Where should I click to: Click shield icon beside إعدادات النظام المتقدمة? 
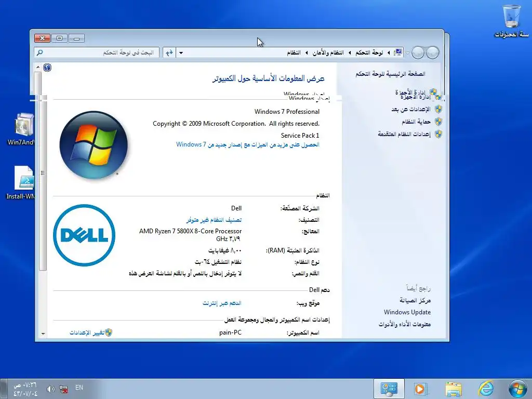click(x=438, y=134)
